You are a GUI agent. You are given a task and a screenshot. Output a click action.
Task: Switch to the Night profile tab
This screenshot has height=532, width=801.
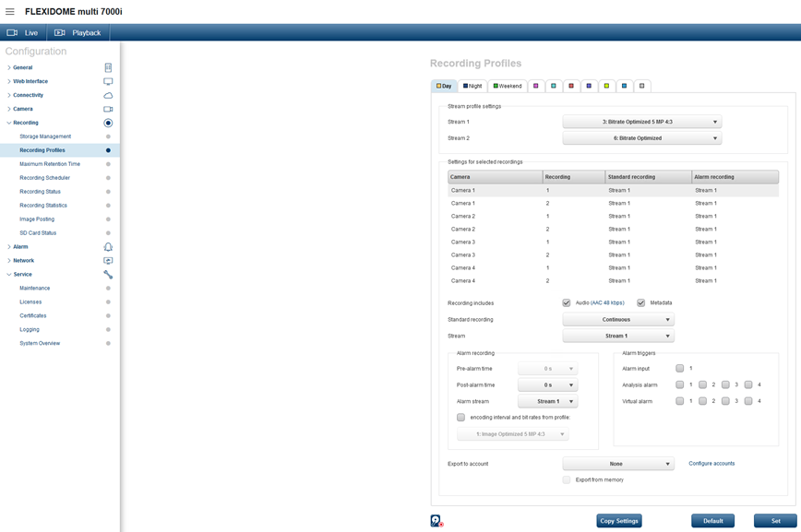472,86
